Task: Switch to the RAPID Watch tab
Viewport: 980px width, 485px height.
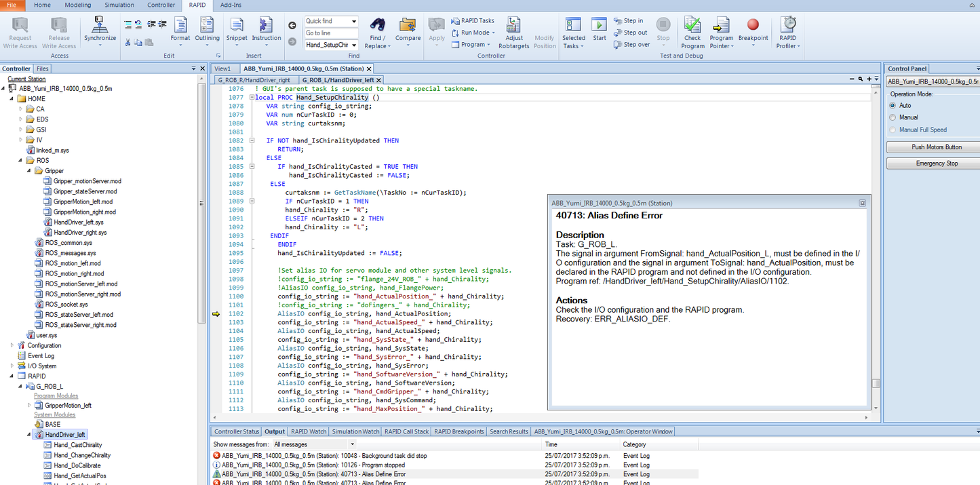Action: (309, 431)
